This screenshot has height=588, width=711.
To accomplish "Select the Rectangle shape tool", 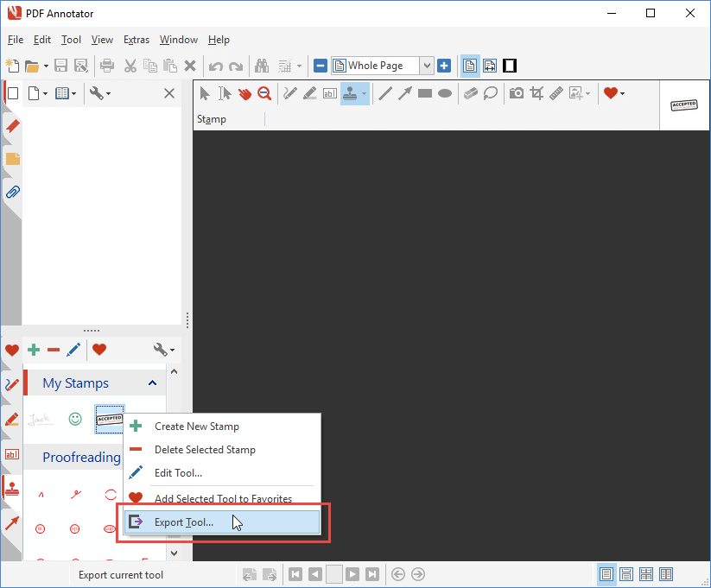I will coord(425,93).
